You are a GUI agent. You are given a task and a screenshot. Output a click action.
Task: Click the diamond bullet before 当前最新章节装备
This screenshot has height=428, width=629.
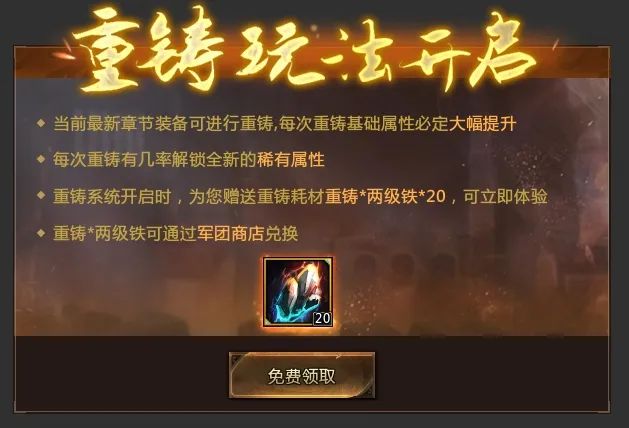click(x=41, y=123)
